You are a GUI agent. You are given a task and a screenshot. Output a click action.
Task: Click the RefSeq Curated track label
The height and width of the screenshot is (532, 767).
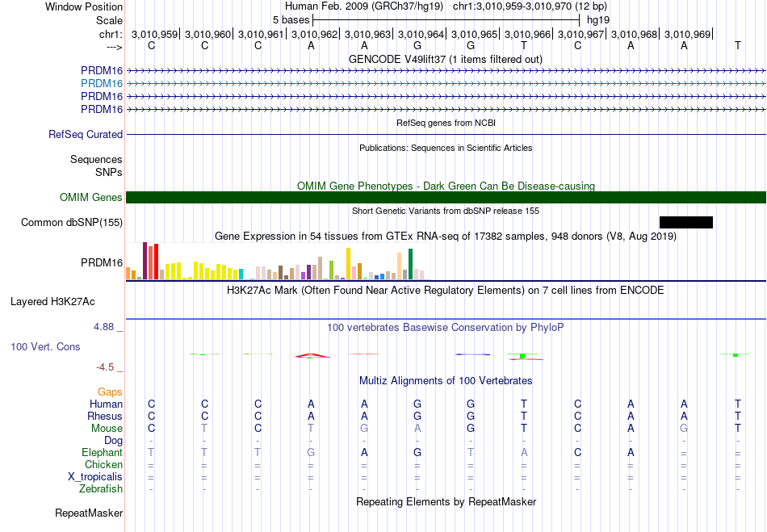pyautogui.click(x=86, y=135)
